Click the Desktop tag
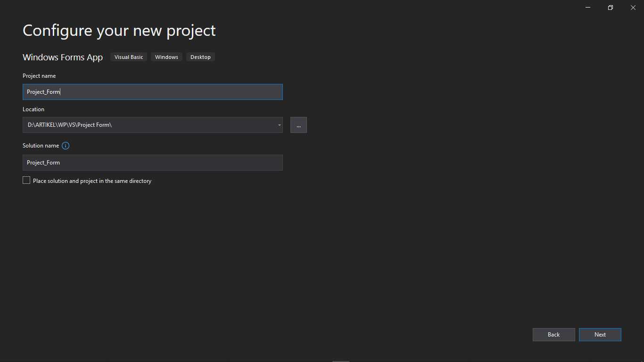644x362 pixels. tap(200, 57)
